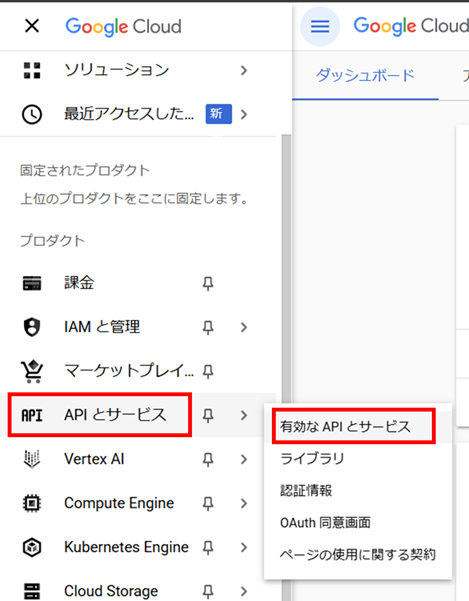Click the Cloud Storage icon
The width and height of the screenshot is (469, 601).
[x=32, y=591]
